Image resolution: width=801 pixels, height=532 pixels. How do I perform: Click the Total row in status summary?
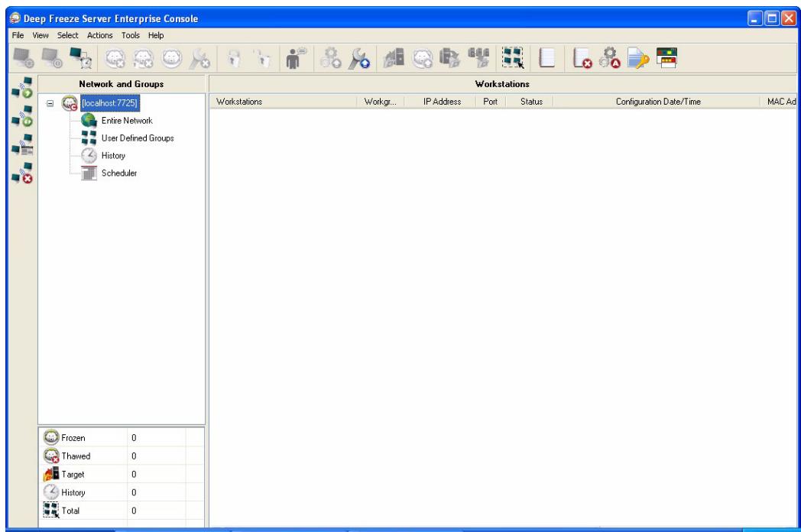pyautogui.click(x=122, y=511)
